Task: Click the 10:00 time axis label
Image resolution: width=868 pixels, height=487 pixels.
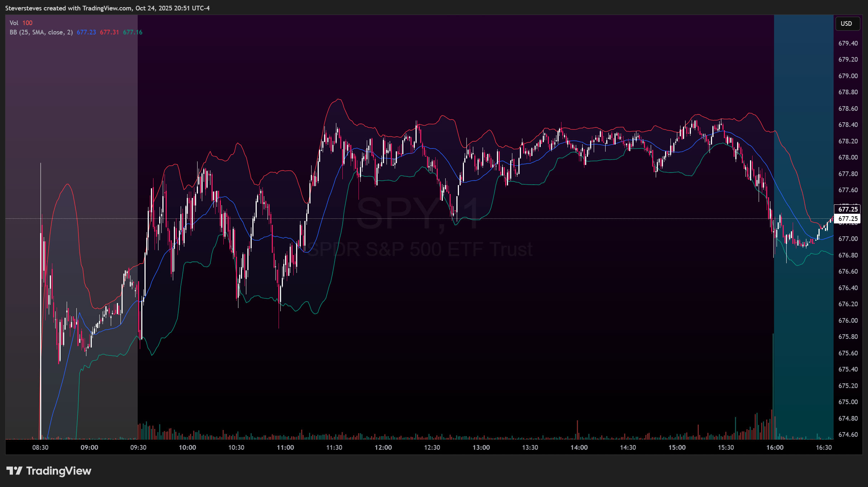Action: (x=187, y=447)
